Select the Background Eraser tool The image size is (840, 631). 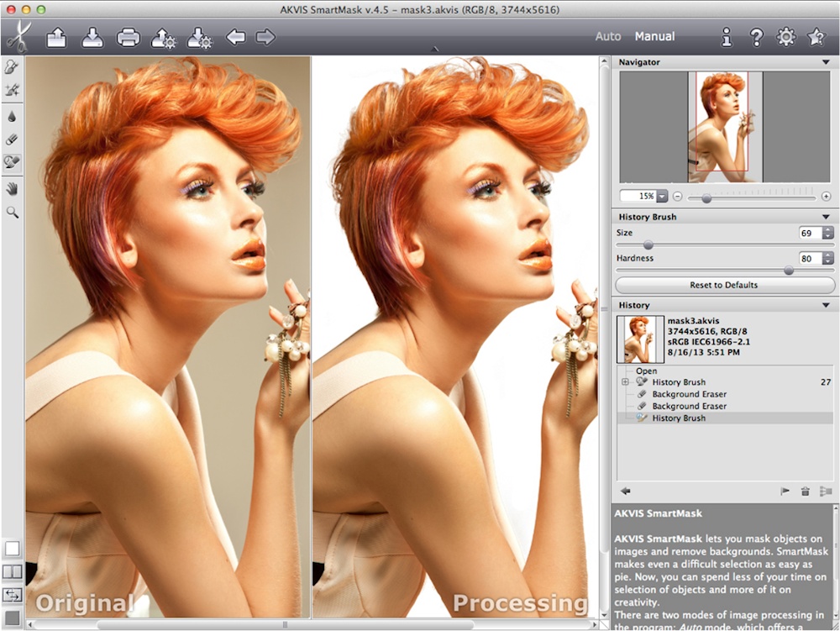[x=13, y=139]
